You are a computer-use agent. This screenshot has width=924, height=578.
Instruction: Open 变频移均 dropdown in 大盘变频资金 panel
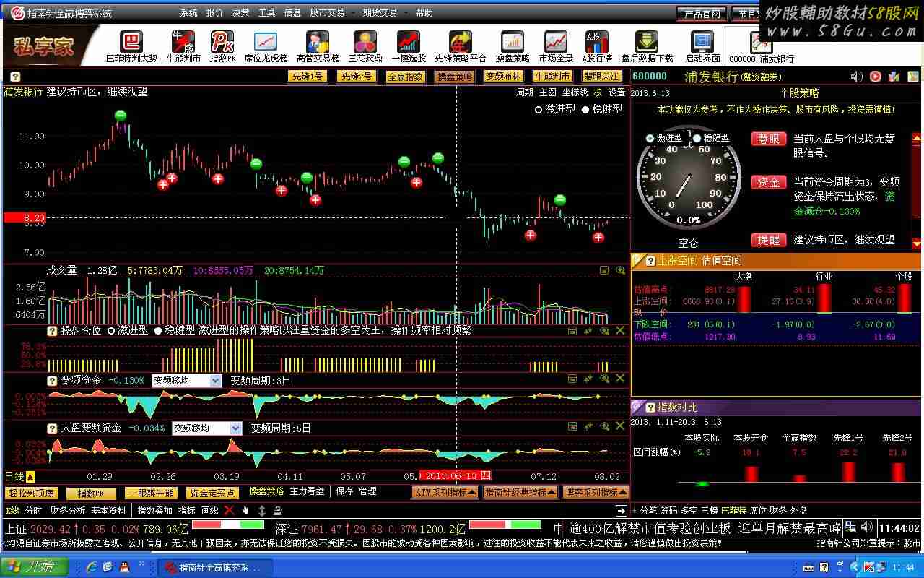click(x=235, y=428)
